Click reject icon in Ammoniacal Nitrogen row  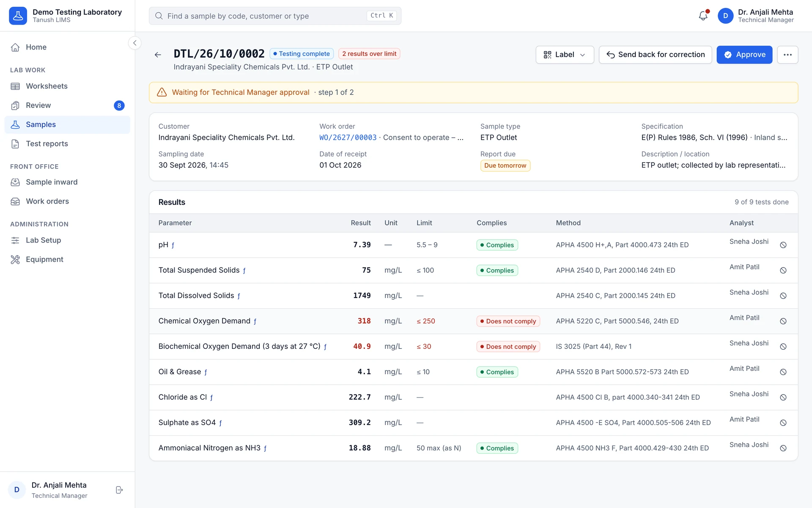783,448
